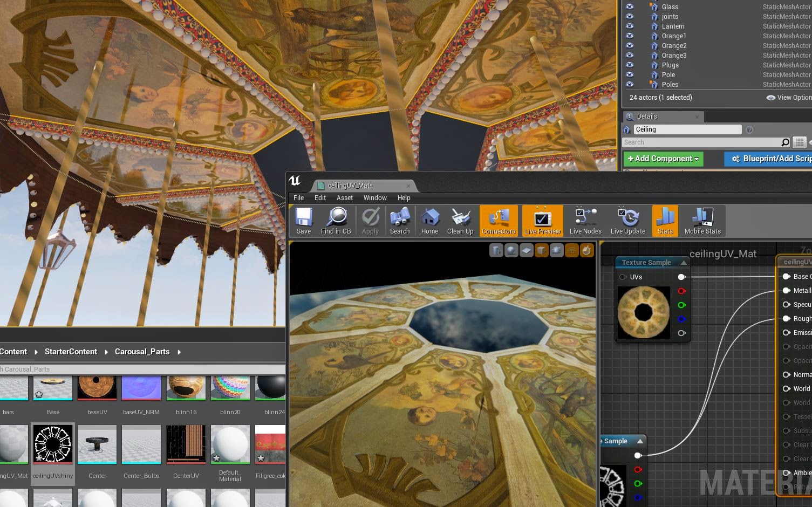The height and width of the screenshot is (507, 812).
Task: Toggle Live Preview in the material toolbar
Action: [542, 221]
